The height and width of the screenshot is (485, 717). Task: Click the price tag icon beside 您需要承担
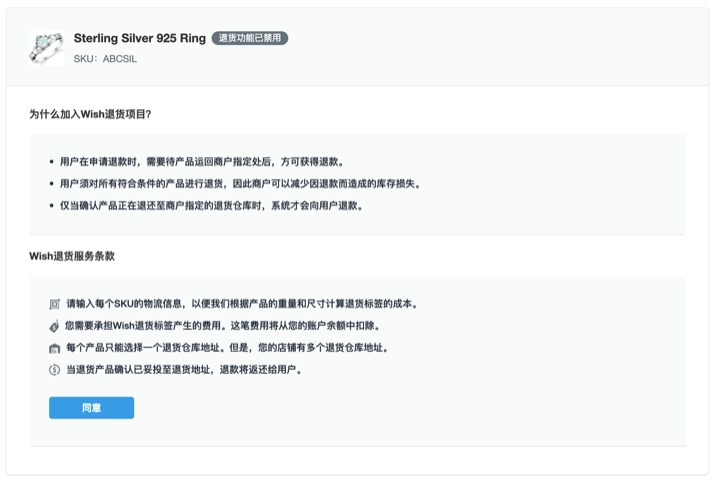pyautogui.click(x=54, y=326)
